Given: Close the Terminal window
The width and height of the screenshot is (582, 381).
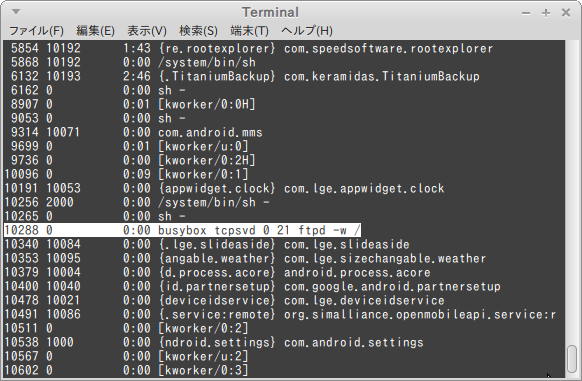Looking at the screenshot, I should click(566, 13).
